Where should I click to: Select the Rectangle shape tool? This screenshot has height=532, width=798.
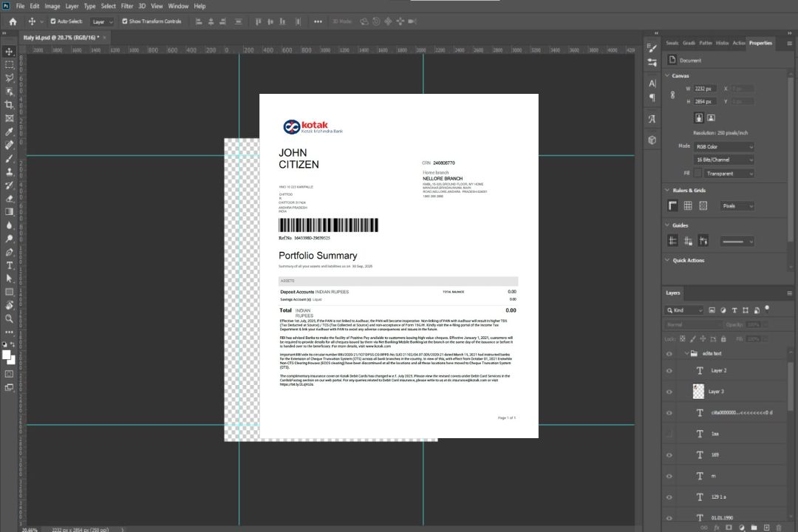[x=9, y=292]
